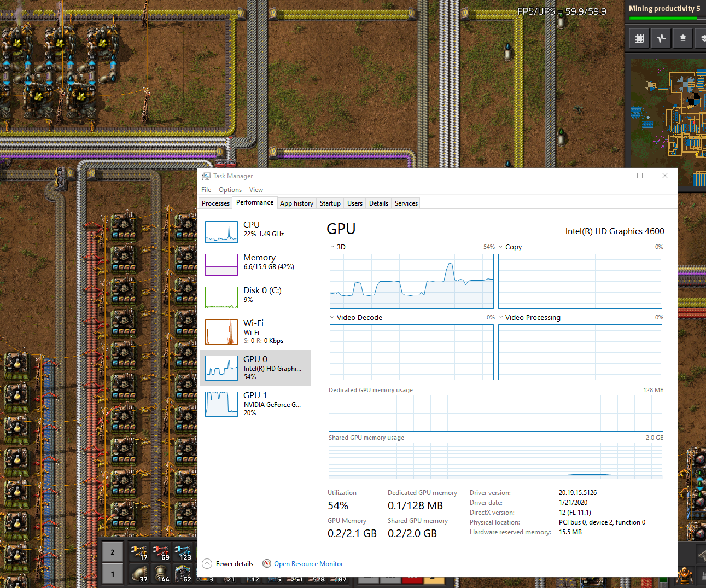Select the yellow inserter hotbar slot showing 17
The height and width of the screenshot is (588, 706).
point(139,552)
